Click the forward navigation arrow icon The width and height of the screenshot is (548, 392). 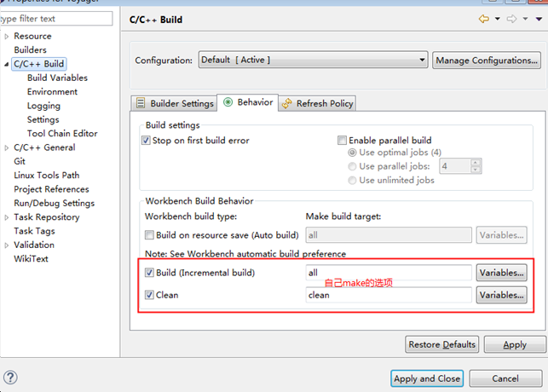(511, 19)
